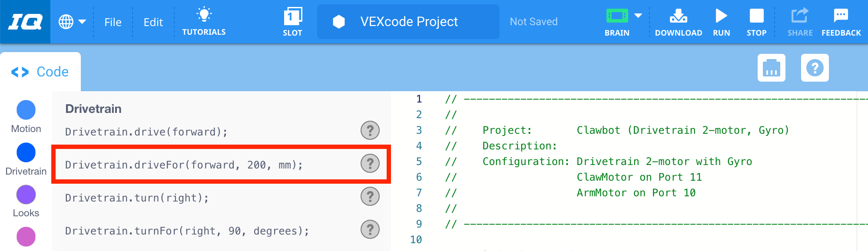Click the VEX IQ logo icon
The width and height of the screenshot is (868, 251).
click(x=25, y=22)
